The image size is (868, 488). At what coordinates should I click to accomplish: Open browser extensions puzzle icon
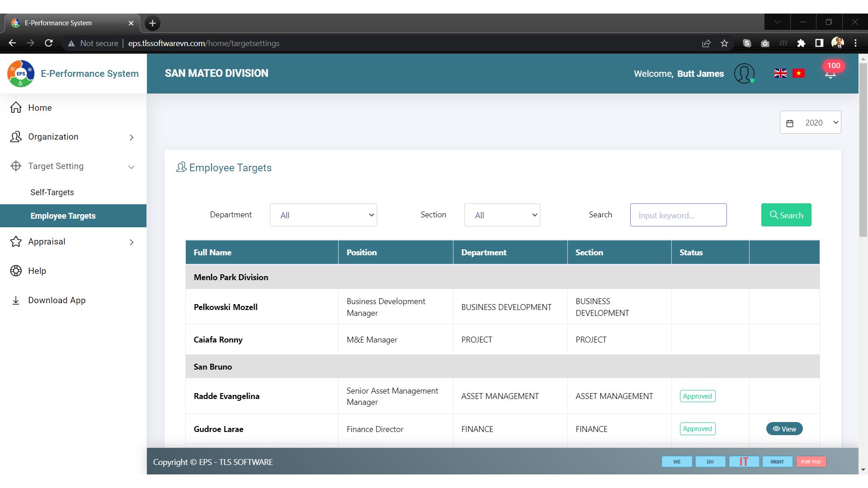click(801, 43)
